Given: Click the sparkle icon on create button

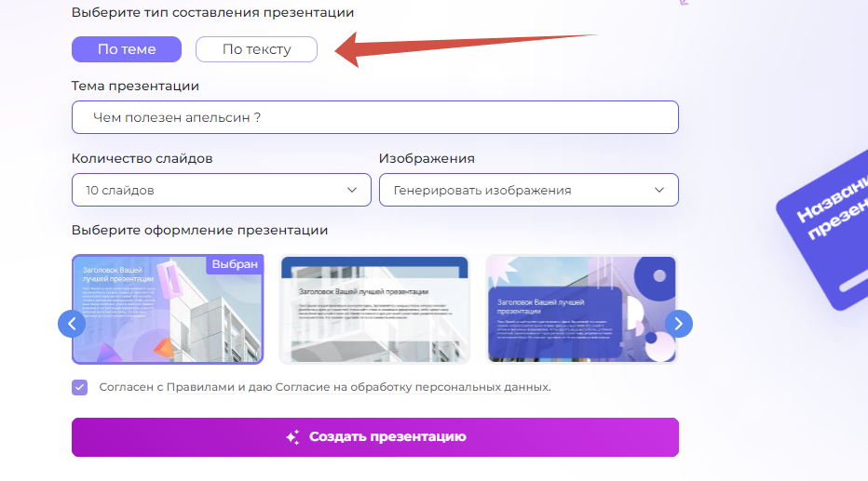Looking at the screenshot, I should click(x=292, y=436).
